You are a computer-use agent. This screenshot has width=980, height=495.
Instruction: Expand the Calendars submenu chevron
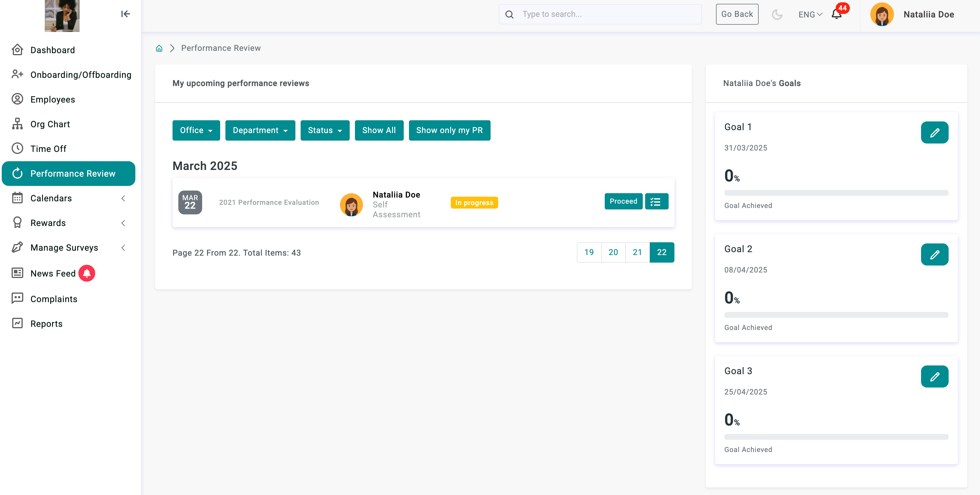click(x=123, y=198)
